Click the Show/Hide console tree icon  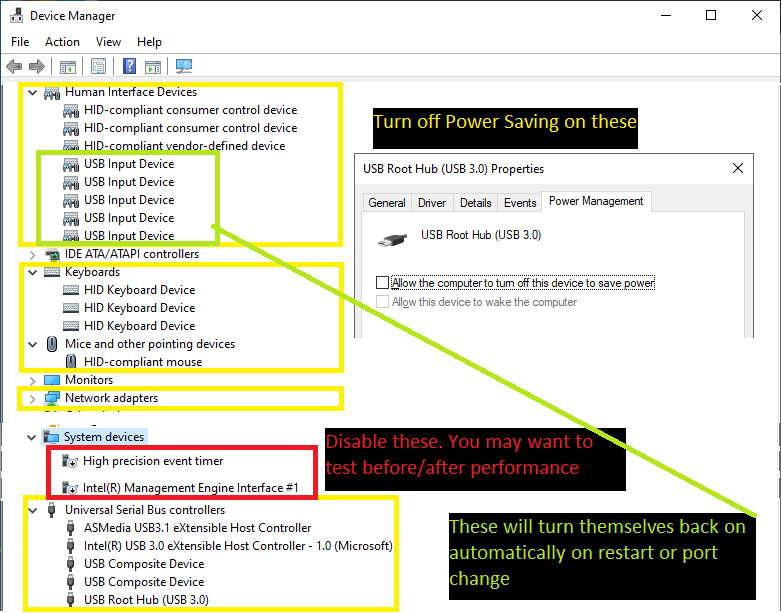[68, 67]
